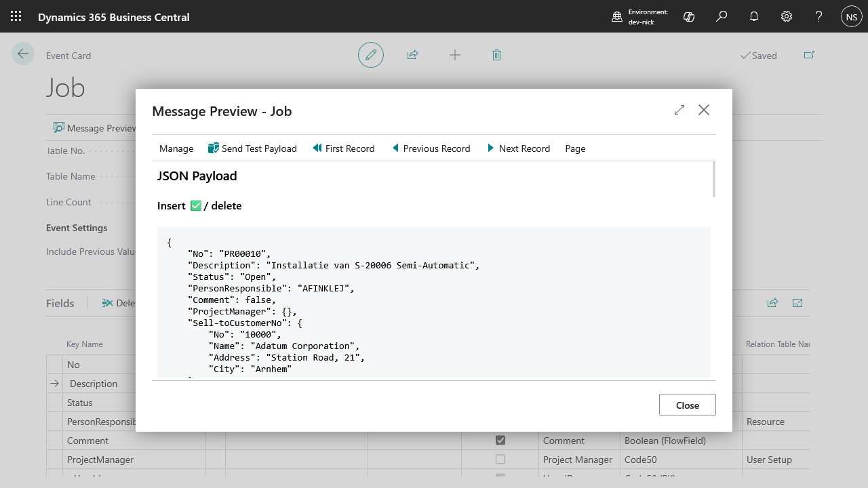Screen dimensions: 868x488
Task: Click the edit pencil on Event Card
Action: [x=371, y=55]
